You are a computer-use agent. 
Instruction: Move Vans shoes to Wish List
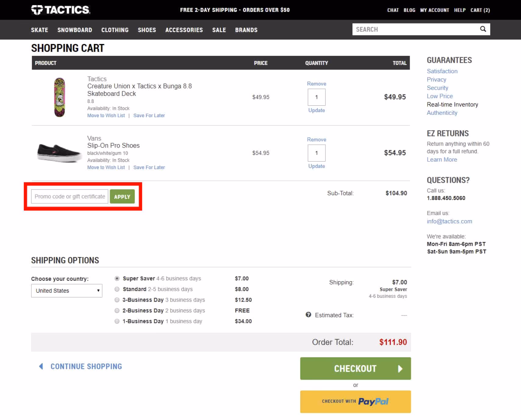(x=106, y=167)
